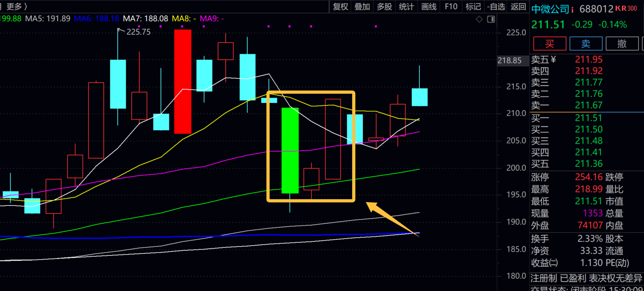The height and width of the screenshot is (291, 644).
Task: Open the F10 company info tab
Action: click(x=451, y=6)
